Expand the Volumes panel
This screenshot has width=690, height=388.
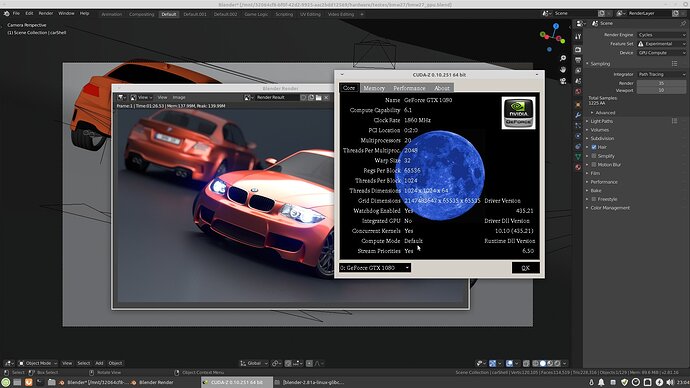pyautogui.click(x=600, y=130)
